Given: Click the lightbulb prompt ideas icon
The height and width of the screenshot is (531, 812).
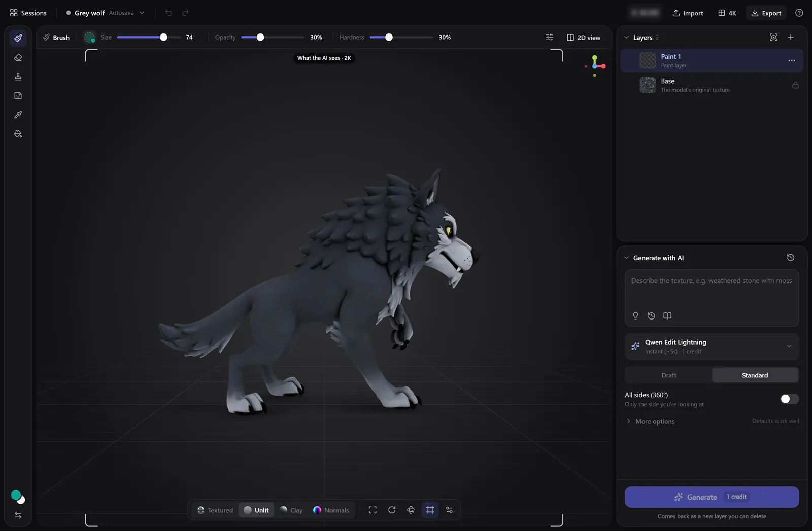Looking at the screenshot, I should (635, 316).
